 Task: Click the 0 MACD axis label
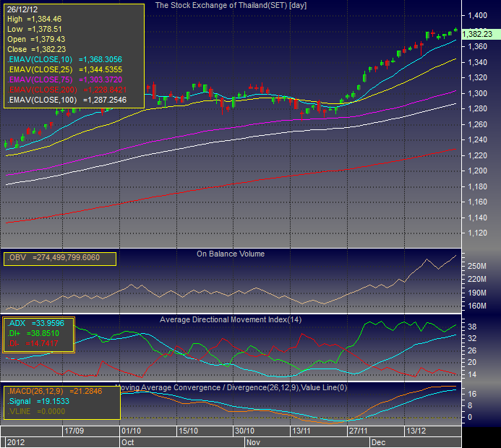[x=470, y=417]
